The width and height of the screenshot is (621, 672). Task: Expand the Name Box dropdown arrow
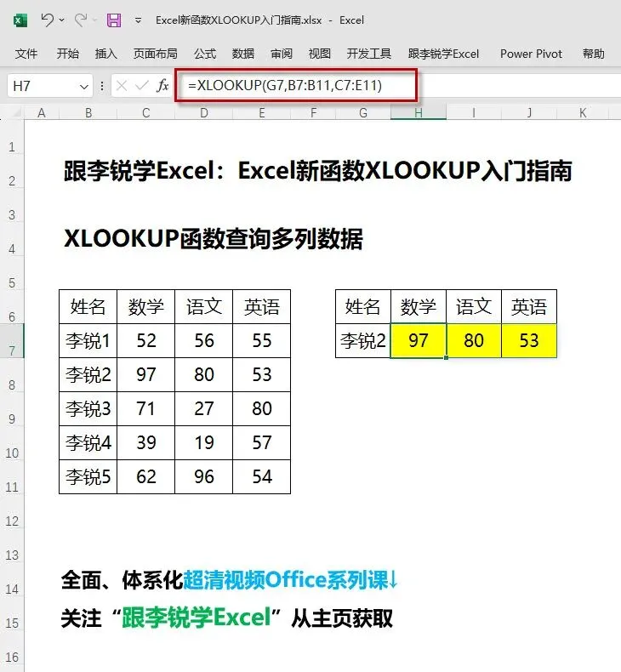(x=84, y=87)
